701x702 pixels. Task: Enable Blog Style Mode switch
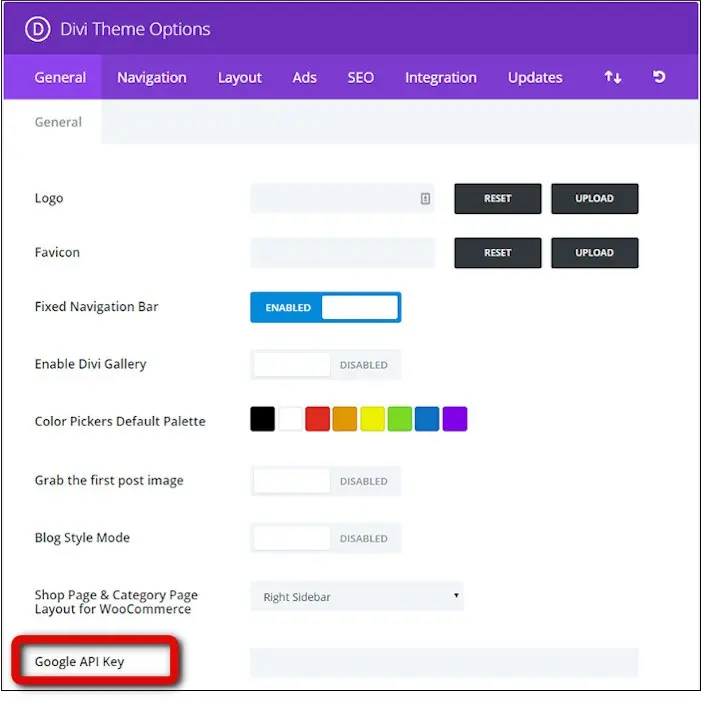pyautogui.click(x=325, y=538)
